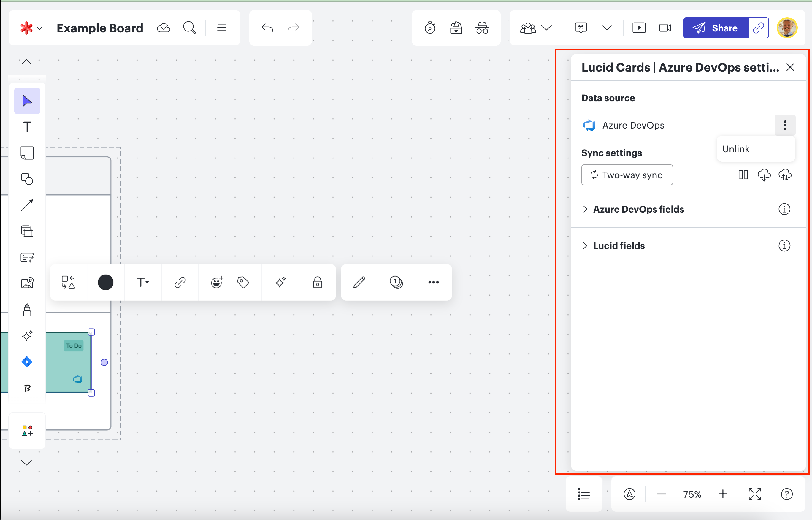Select the pointer Select tool
Image resolution: width=812 pixels, height=520 pixels.
click(x=27, y=101)
